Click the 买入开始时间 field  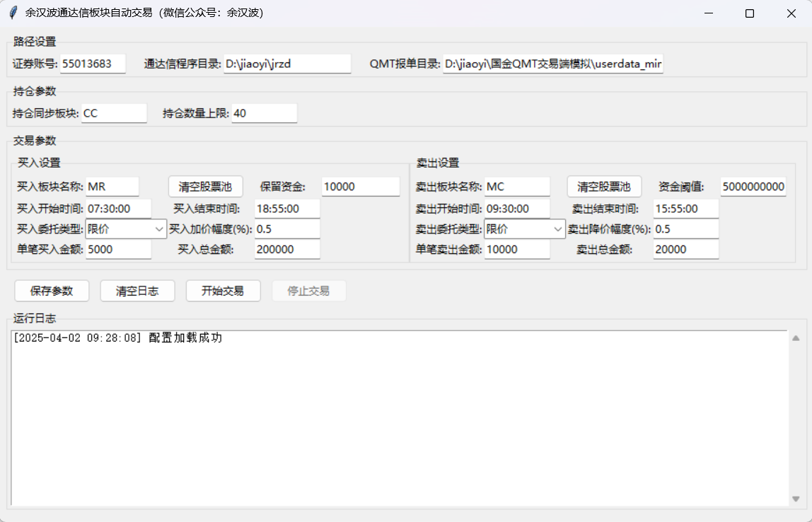118,209
